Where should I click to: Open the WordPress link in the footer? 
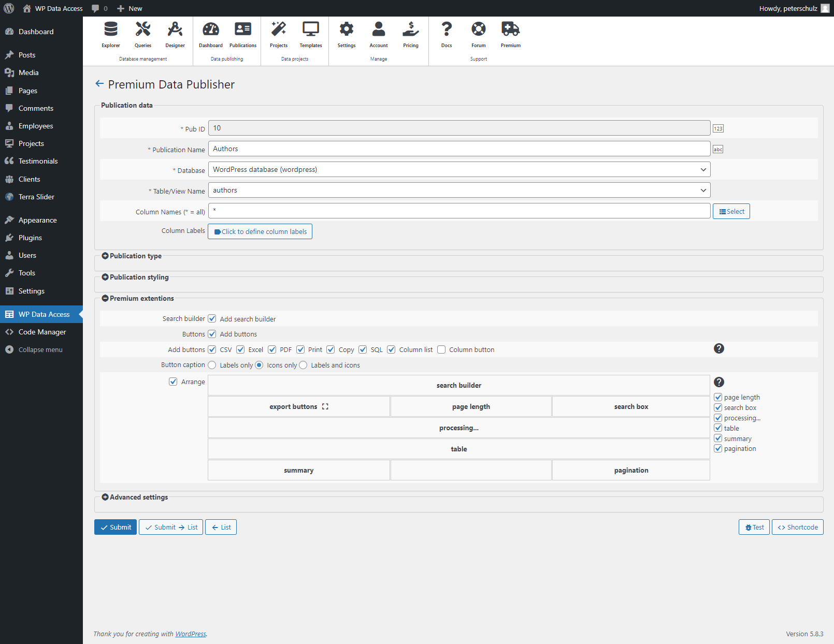[x=191, y=634]
